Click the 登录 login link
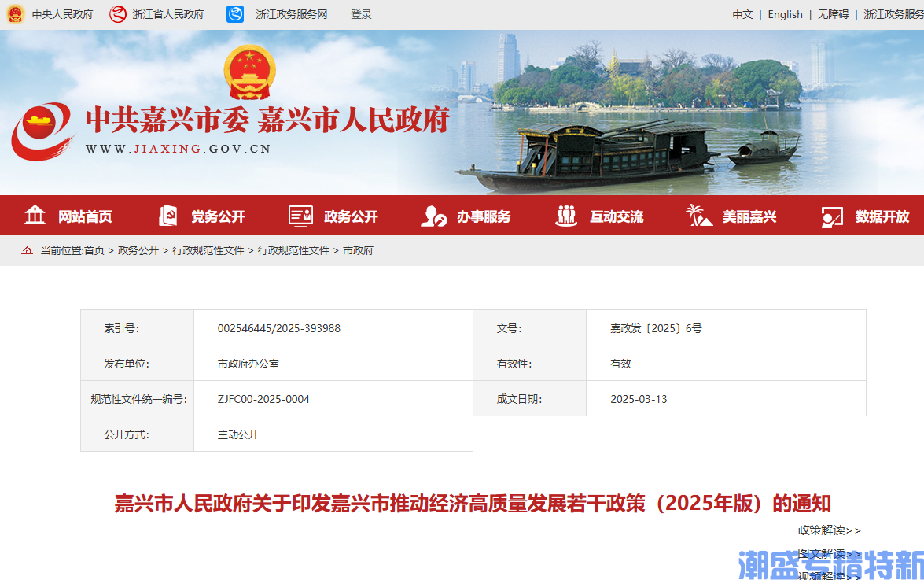The width and height of the screenshot is (924, 580). click(361, 14)
